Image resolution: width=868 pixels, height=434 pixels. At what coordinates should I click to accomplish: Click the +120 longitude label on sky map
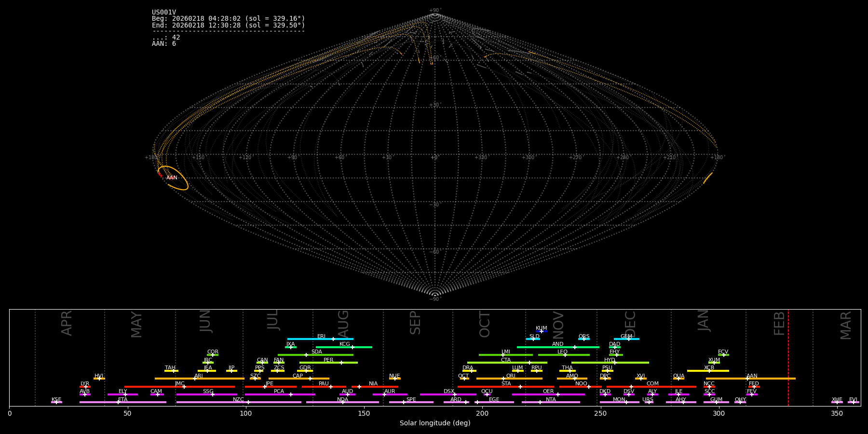click(x=245, y=158)
